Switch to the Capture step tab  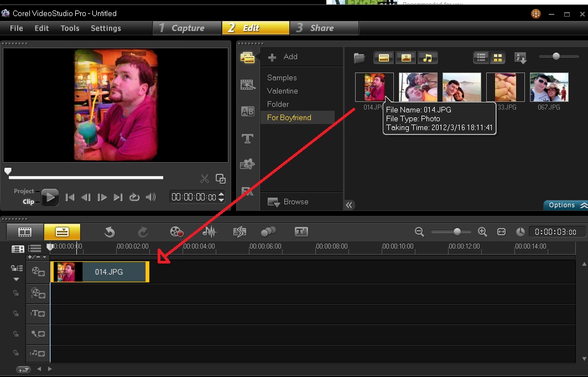click(187, 28)
